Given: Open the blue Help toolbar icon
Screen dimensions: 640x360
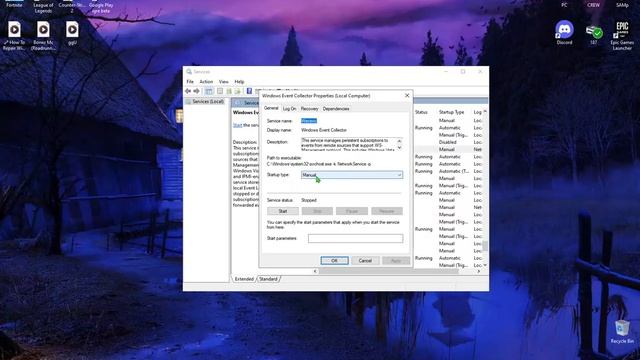Looking at the screenshot, I should tap(249, 91).
